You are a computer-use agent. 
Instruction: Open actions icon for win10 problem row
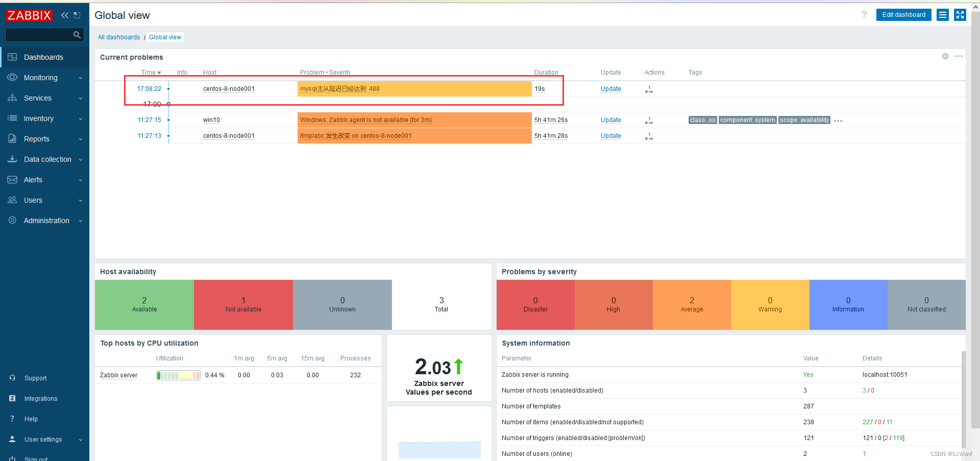click(649, 120)
